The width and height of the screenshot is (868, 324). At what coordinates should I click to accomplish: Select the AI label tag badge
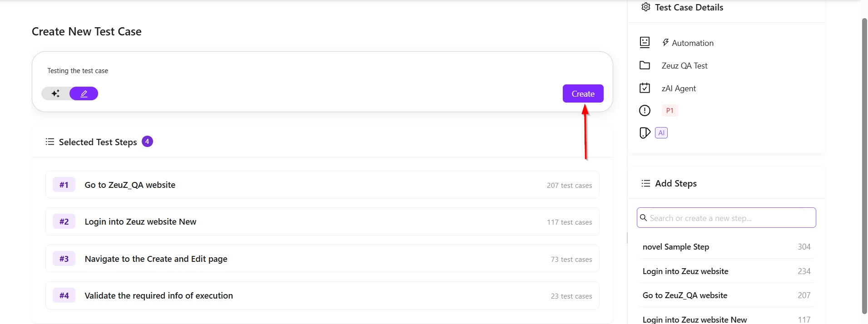click(x=661, y=133)
